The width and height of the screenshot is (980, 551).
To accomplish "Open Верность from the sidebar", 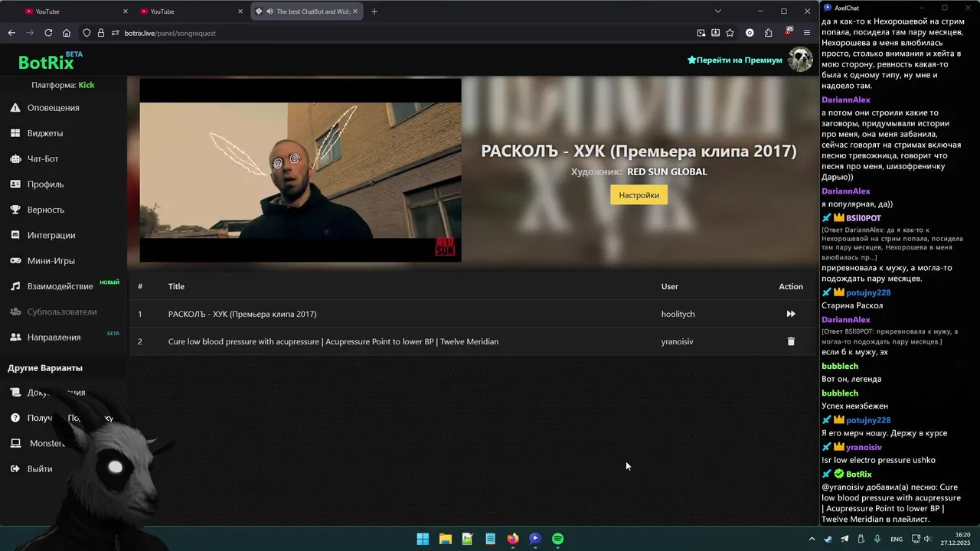I will [x=46, y=210].
